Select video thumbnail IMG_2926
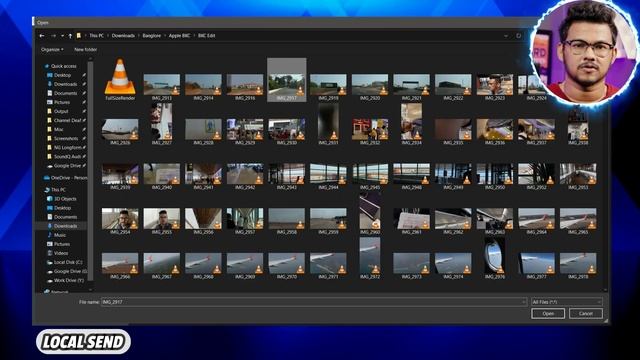The image size is (640, 360). [120, 132]
